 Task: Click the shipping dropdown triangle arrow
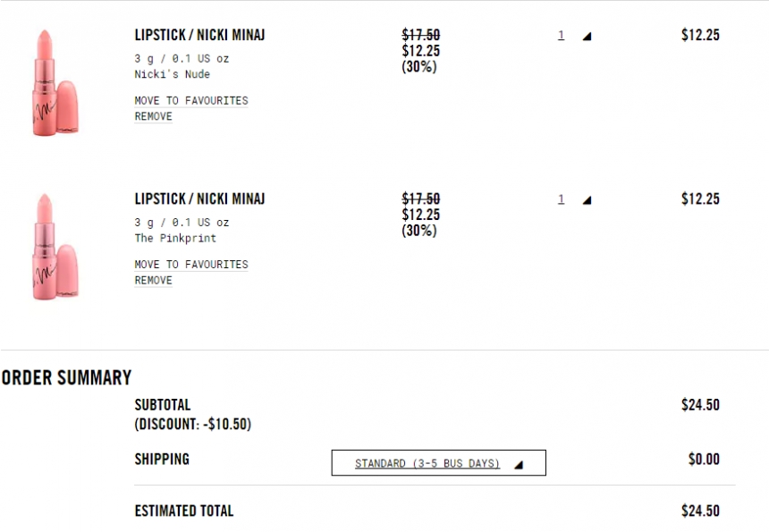(518, 464)
